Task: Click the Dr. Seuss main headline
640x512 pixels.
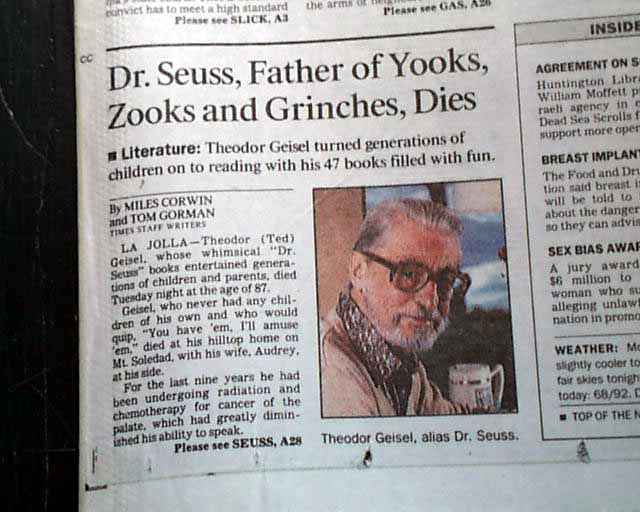Action: [295, 91]
